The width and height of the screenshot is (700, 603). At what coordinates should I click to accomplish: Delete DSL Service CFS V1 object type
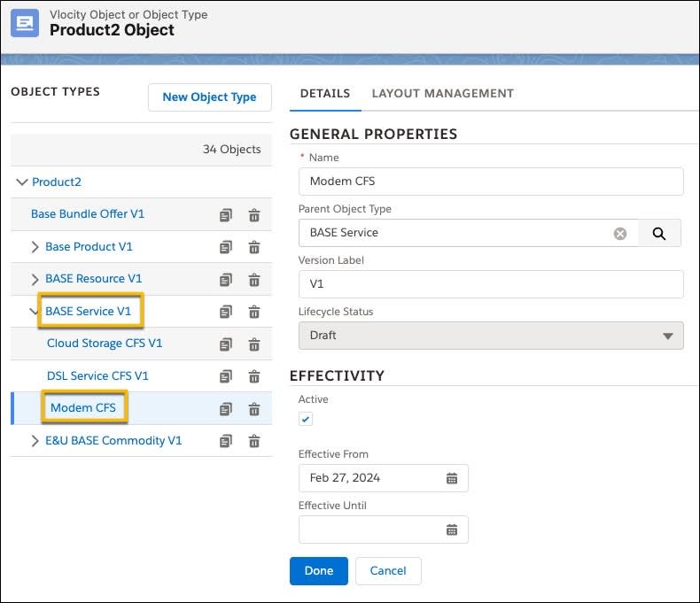coord(254,376)
